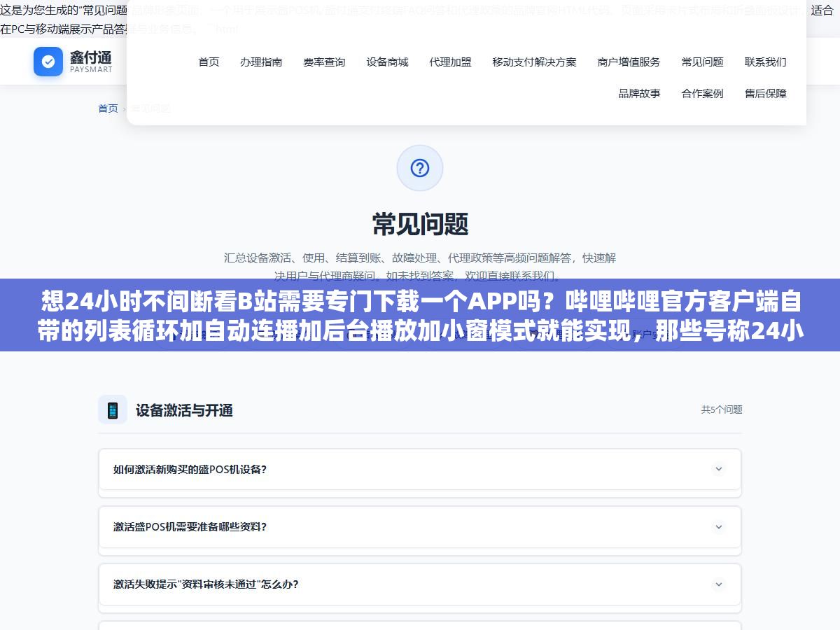Click the phone device icon beside 设备激活与开通
Image resolution: width=840 pixels, height=630 pixels.
coord(113,409)
